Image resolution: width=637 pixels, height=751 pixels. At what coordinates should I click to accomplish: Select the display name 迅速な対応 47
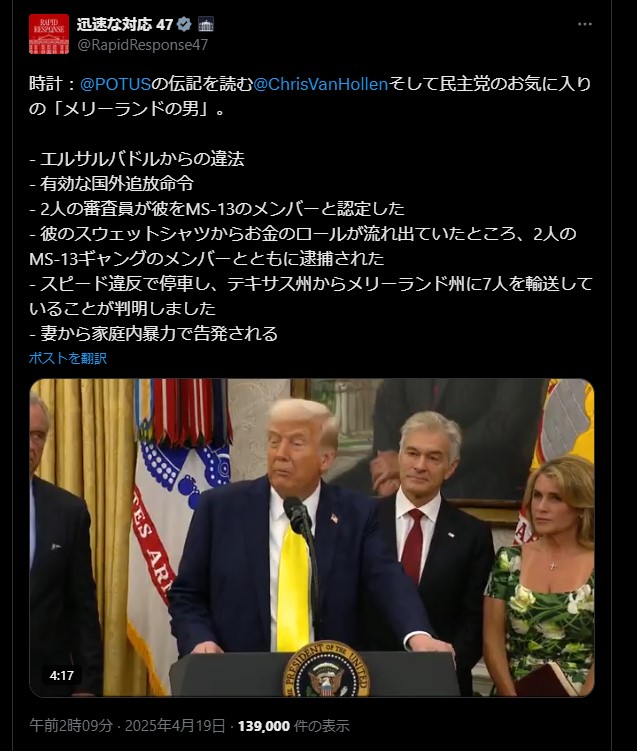(x=125, y=24)
